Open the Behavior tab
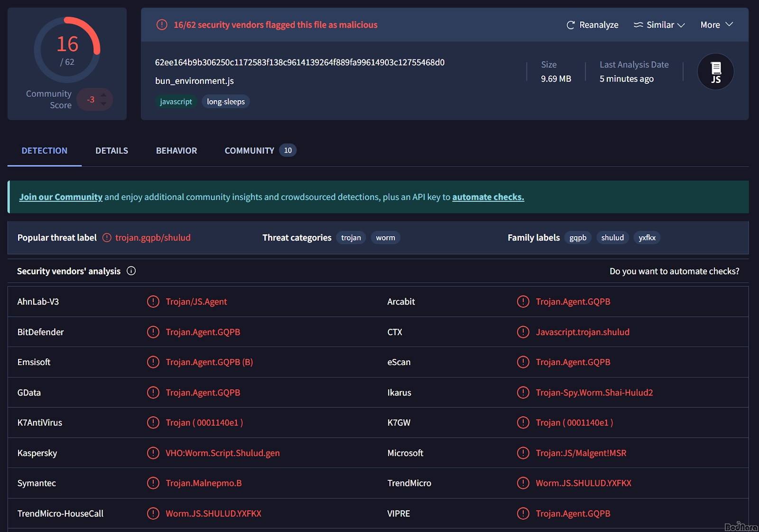Viewport: 759px width, 532px height. pyautogui.click(x=176, y=151)
